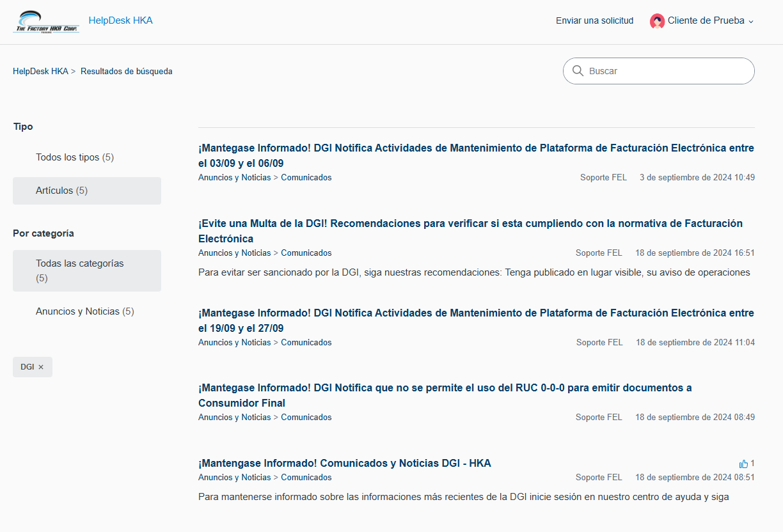Open the RUC 0-0-0 Consumidor Final article
The image size is (783, 532).
coord(445,388)
